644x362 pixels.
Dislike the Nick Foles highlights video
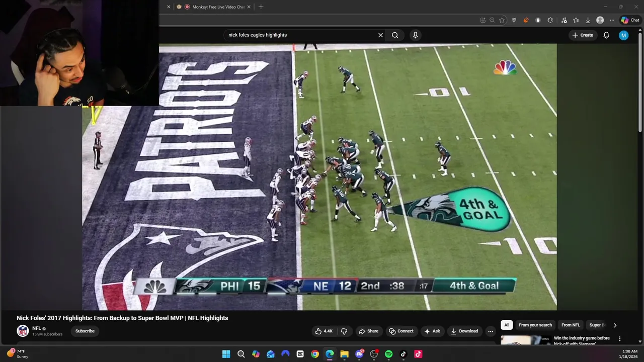344,331
